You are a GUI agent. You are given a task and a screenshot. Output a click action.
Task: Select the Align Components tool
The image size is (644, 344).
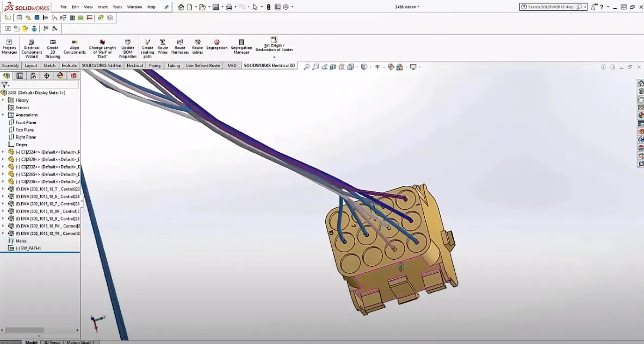[75, 47]
